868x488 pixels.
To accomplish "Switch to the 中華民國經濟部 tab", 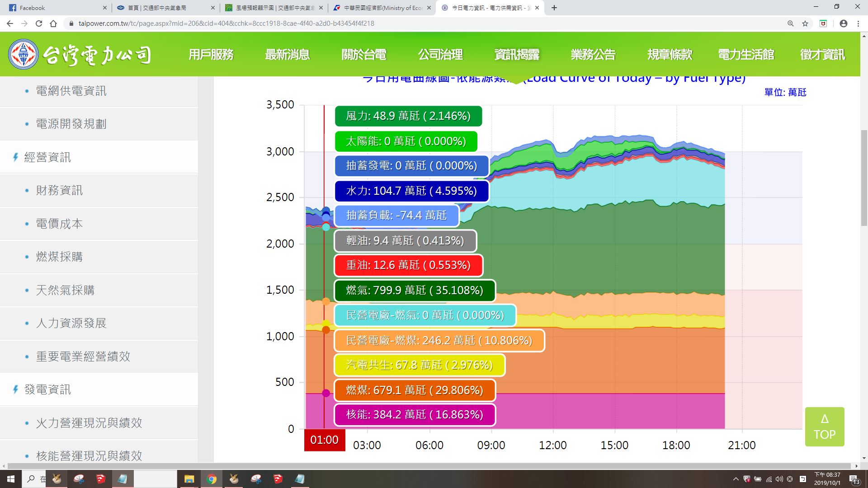I will [x=382, y=8].
